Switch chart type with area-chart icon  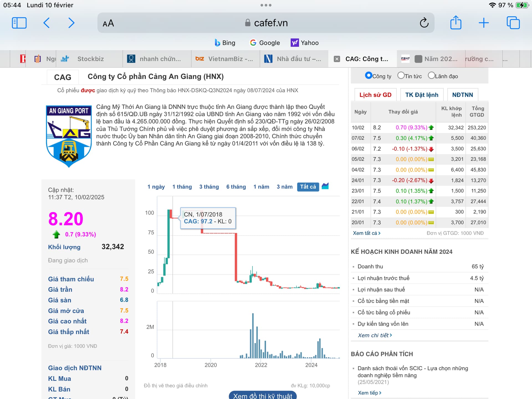point(325,186)
